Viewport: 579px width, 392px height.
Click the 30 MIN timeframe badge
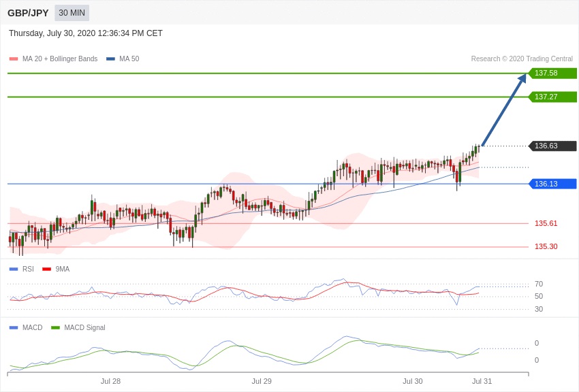tap(72, 13)
